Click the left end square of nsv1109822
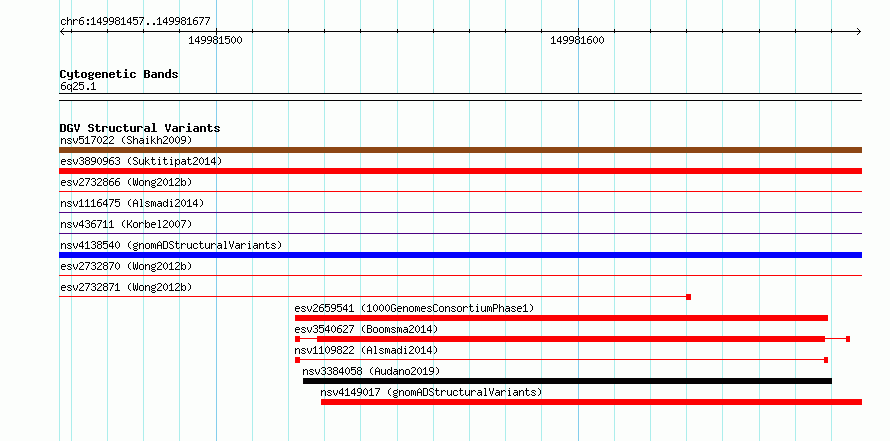Screen dimensions: 890x441 pyautogui.click(x=297, y=360)
